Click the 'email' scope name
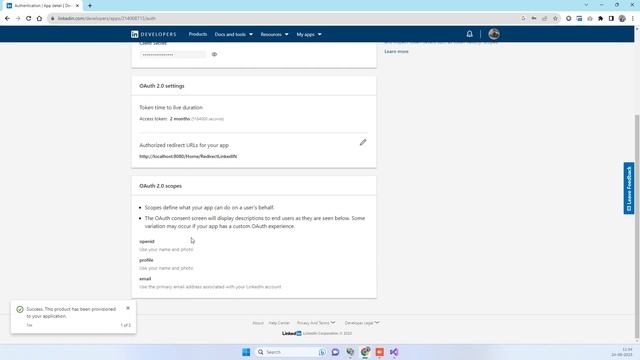Image resolution: width=640 pixels, height=360 pixels. tap(145, 279)
